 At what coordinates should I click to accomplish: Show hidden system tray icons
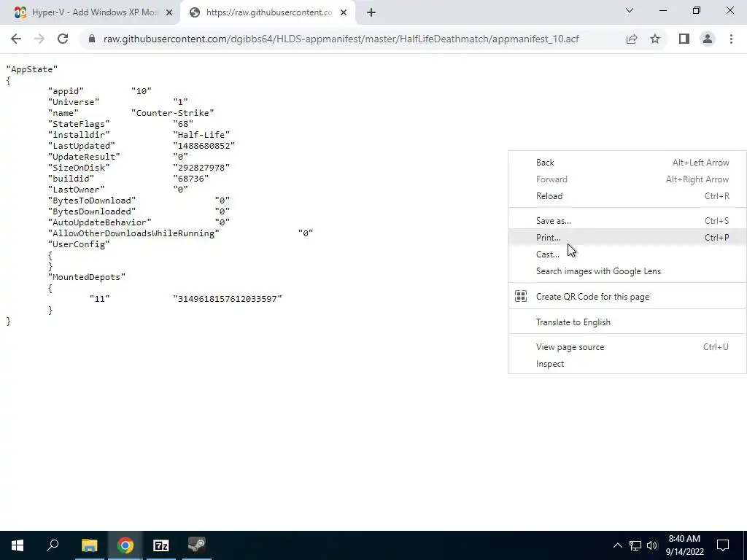coord(617,545)
